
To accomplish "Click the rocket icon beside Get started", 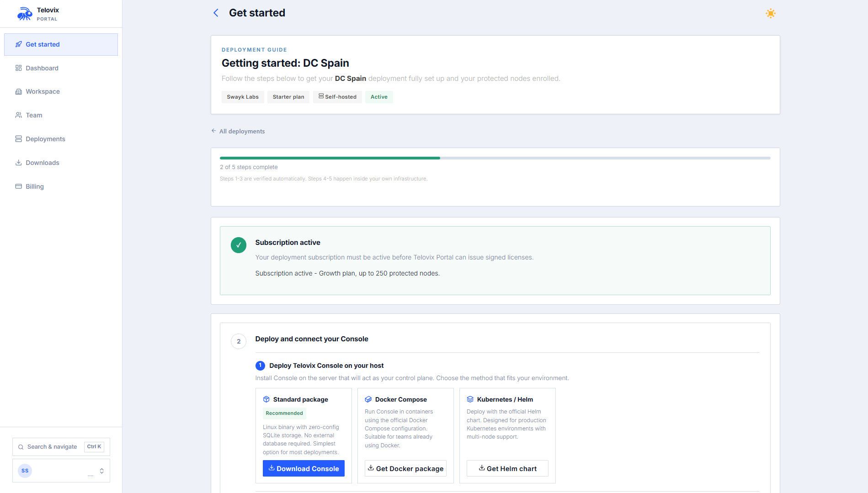I will coord(19,44).
